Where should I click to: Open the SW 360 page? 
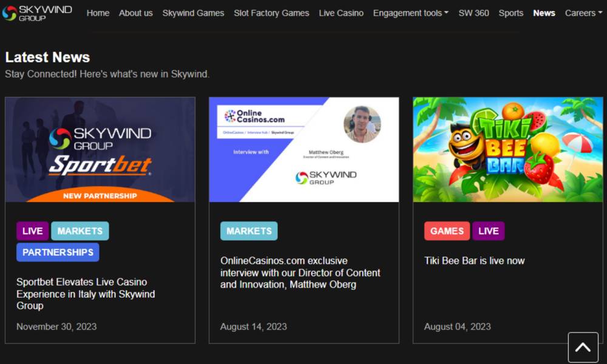473,13
